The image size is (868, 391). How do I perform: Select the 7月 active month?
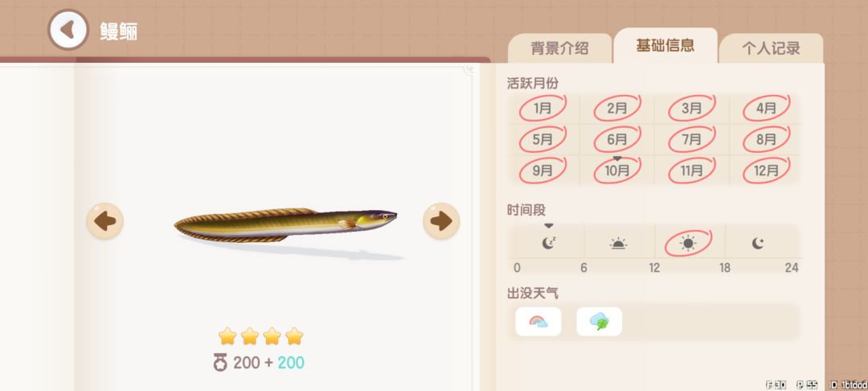coord(692,139)
